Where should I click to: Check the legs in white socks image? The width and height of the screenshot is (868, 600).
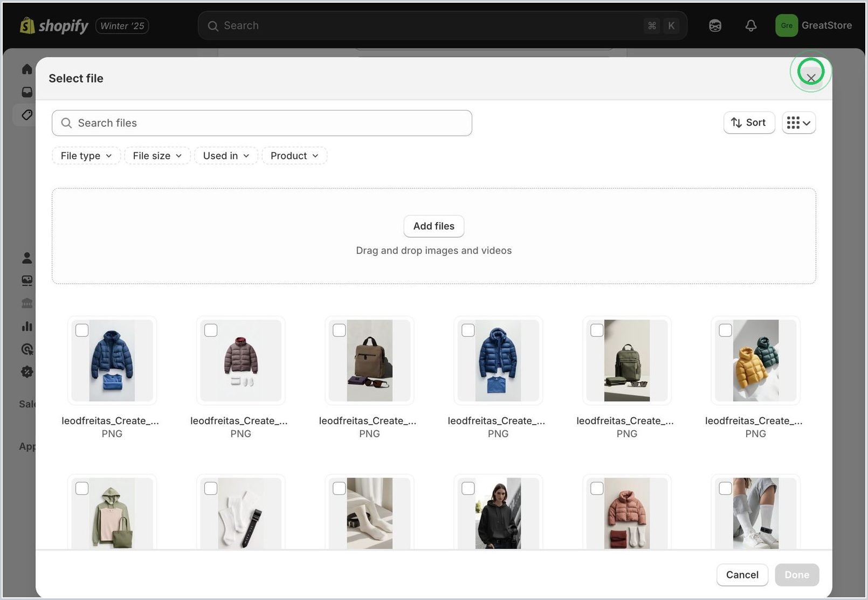(x=726, y=488)
